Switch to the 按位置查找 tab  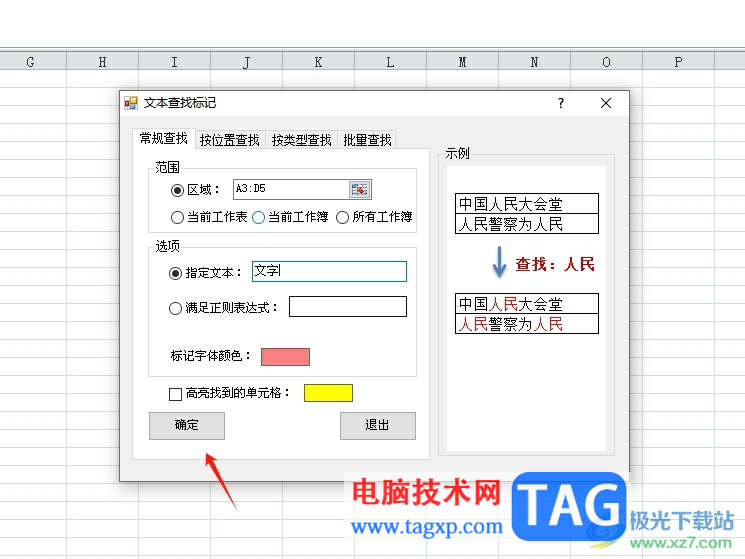click(x=230, y=140)
